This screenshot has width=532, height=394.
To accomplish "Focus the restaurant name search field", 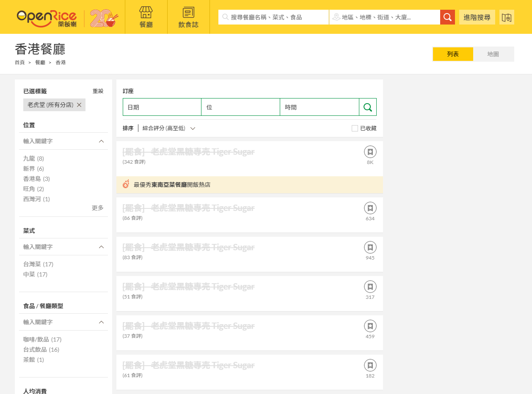I will (273, 17).
